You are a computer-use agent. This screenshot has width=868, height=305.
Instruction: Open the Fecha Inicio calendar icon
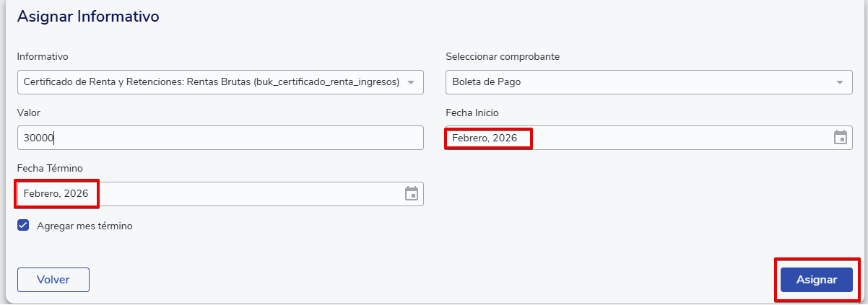840,138
